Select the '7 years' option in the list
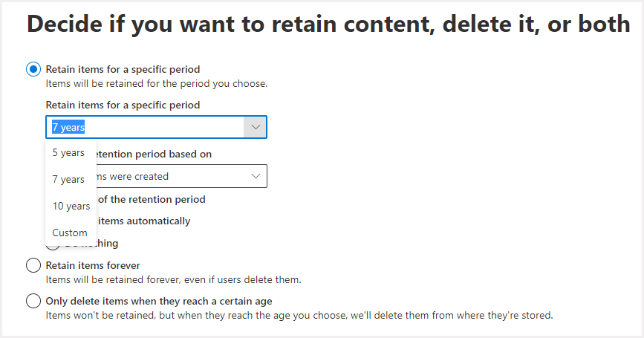The height and width of the screenshot is (338, 644). tap(68, 179)
